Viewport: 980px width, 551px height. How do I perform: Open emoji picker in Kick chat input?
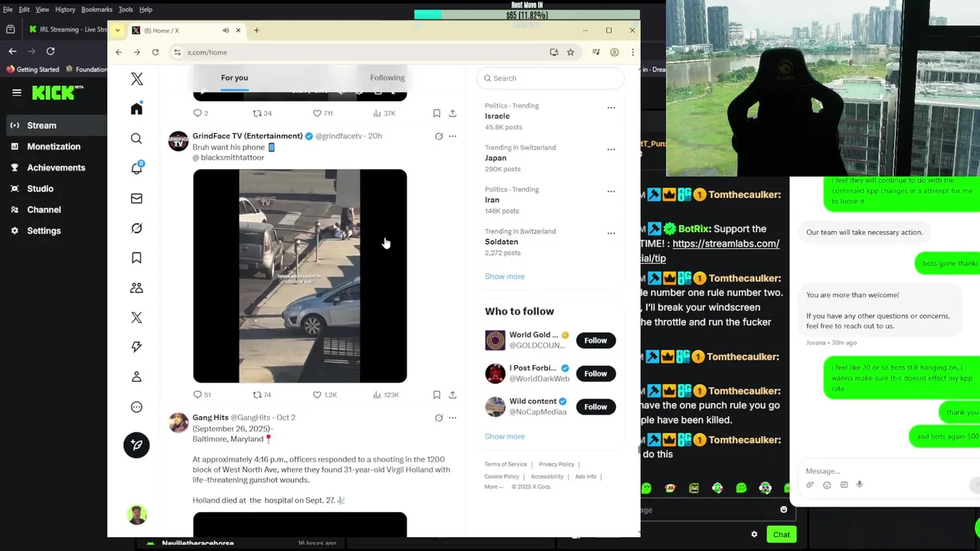click(783, 510)
